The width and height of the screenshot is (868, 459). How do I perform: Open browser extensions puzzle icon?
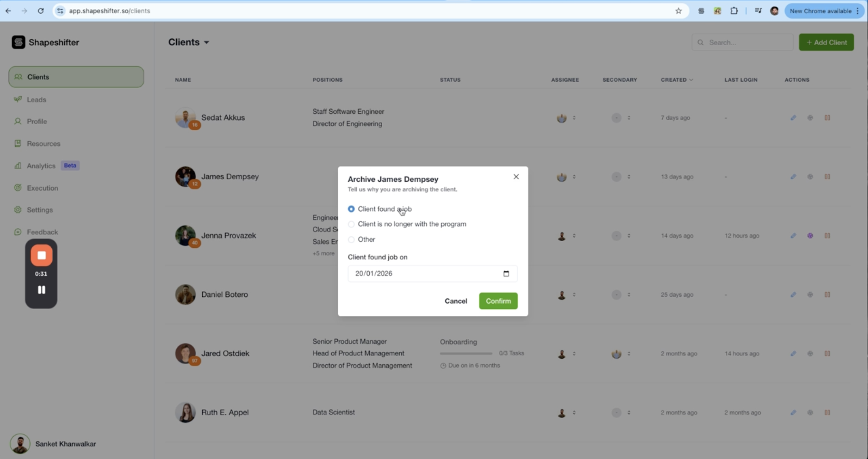coord(734,11)
